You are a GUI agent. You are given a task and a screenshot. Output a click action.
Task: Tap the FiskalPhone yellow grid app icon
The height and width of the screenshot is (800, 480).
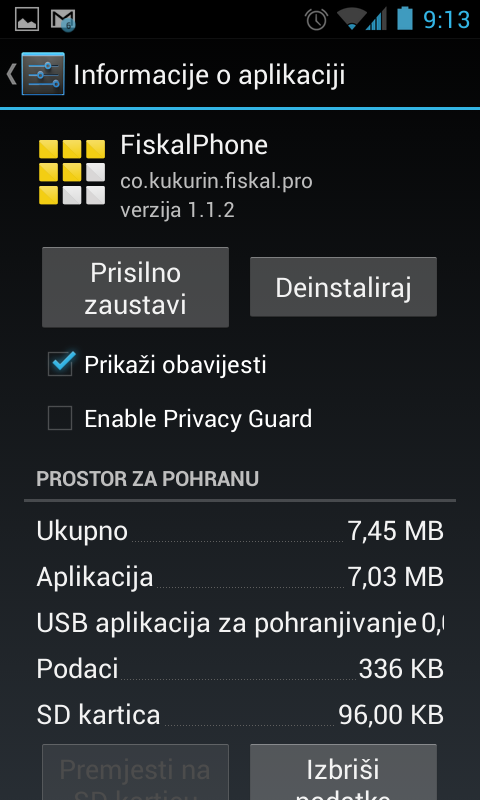pos(72,172)
